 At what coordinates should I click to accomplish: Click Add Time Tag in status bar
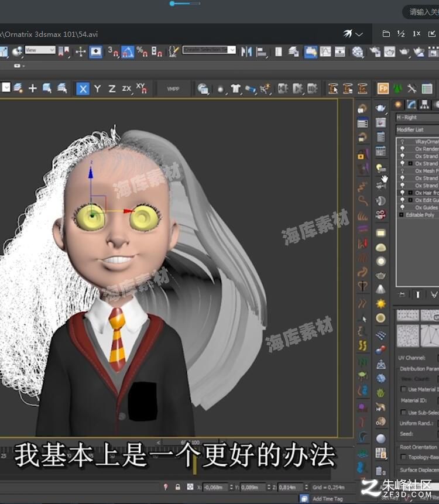[x=327, y=499]
